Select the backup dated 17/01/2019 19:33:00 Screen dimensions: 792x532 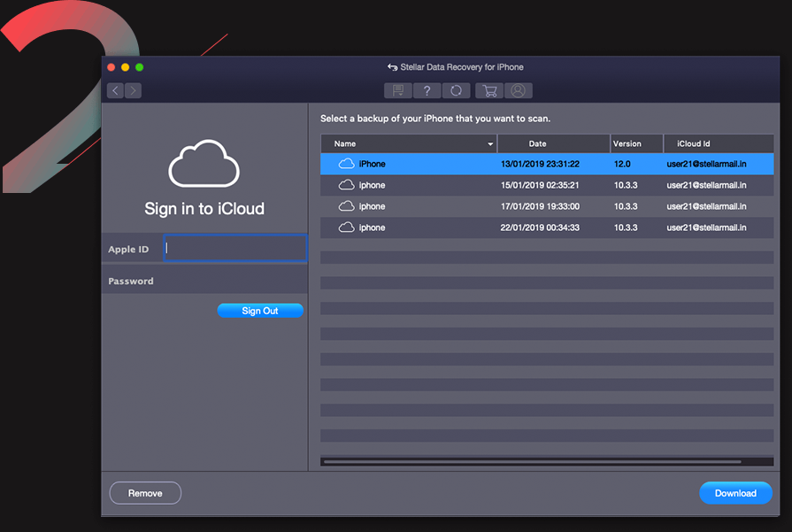coord(540,206)
